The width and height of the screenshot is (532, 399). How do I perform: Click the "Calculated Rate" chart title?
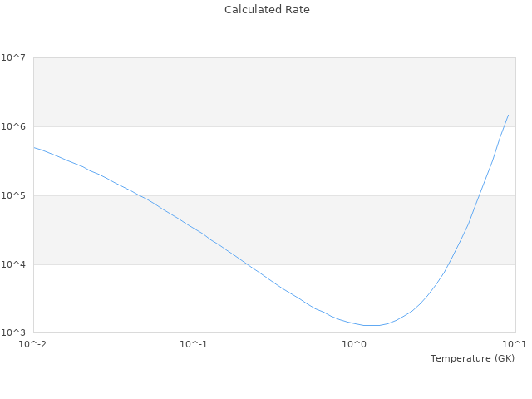coord(266,10)
